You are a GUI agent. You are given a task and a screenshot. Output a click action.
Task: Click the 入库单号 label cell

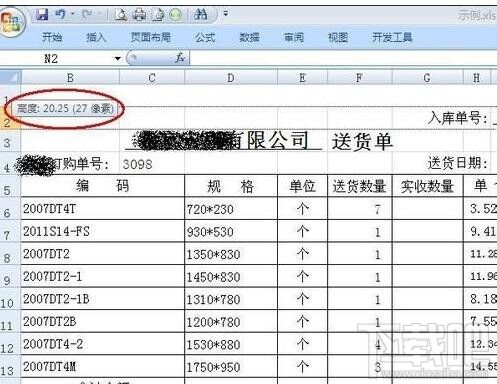click(458, 118)
